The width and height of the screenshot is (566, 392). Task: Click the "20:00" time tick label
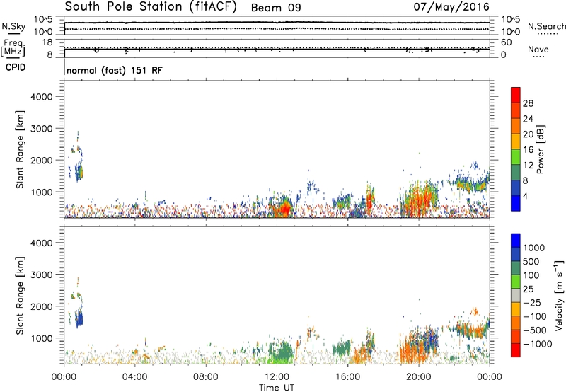[418, 377]
